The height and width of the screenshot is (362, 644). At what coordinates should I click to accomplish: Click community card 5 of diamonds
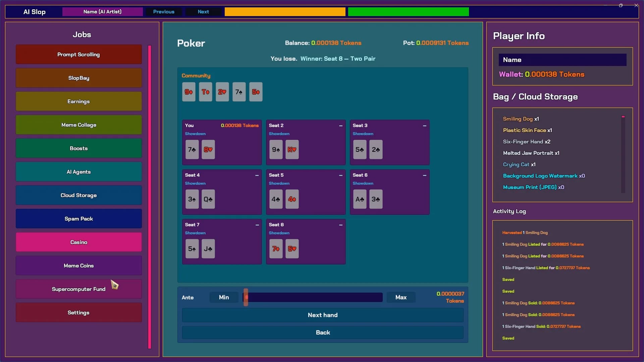pyautogui.click(x=256, y=92)
